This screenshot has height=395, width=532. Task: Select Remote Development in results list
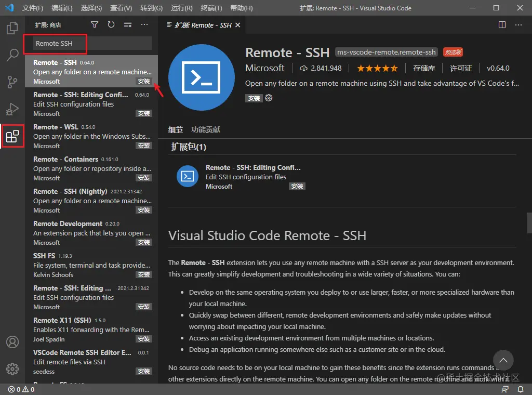click(91, 233)
